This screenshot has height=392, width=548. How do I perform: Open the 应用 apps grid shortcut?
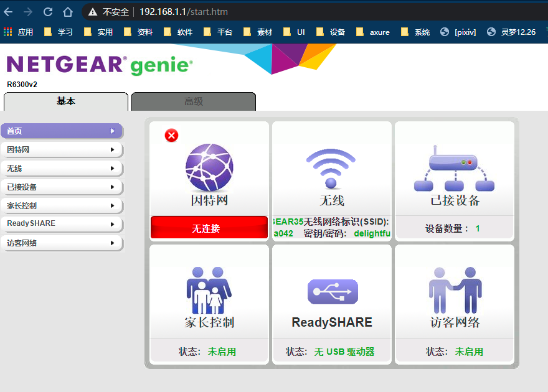point(19,32)
